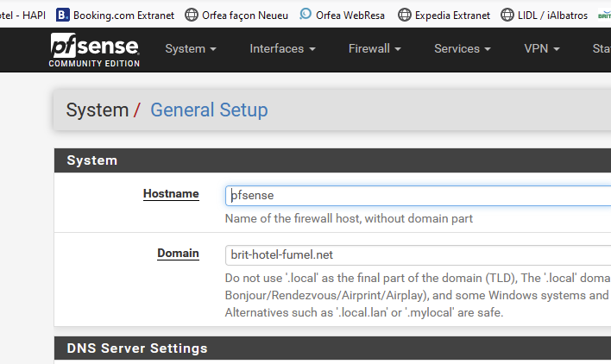Image resolution: width=611 pixels, height=364 pixels.
Task: Expand the System menu
Action: [x=191, y=48]
